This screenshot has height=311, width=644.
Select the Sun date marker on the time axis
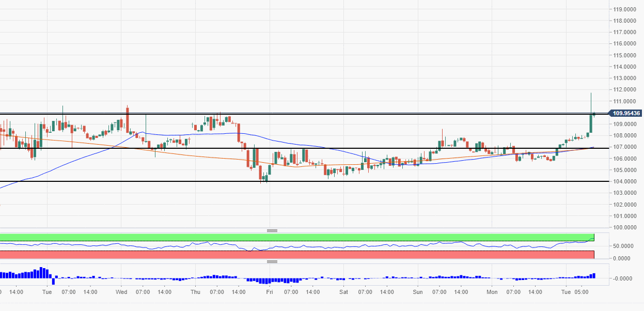418,292
